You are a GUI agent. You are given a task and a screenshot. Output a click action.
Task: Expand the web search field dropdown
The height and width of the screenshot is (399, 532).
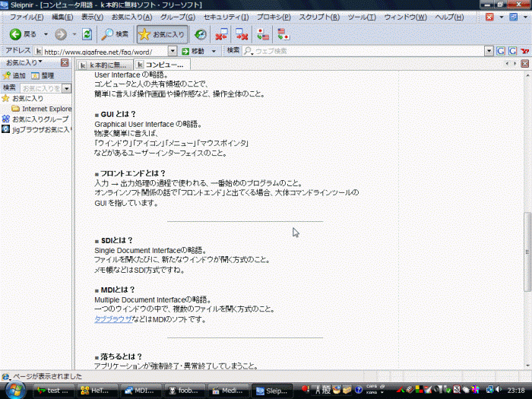[489, 52]
